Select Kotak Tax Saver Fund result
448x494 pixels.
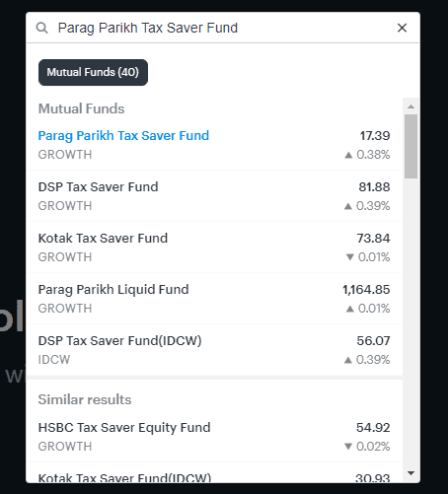[214, 247]
